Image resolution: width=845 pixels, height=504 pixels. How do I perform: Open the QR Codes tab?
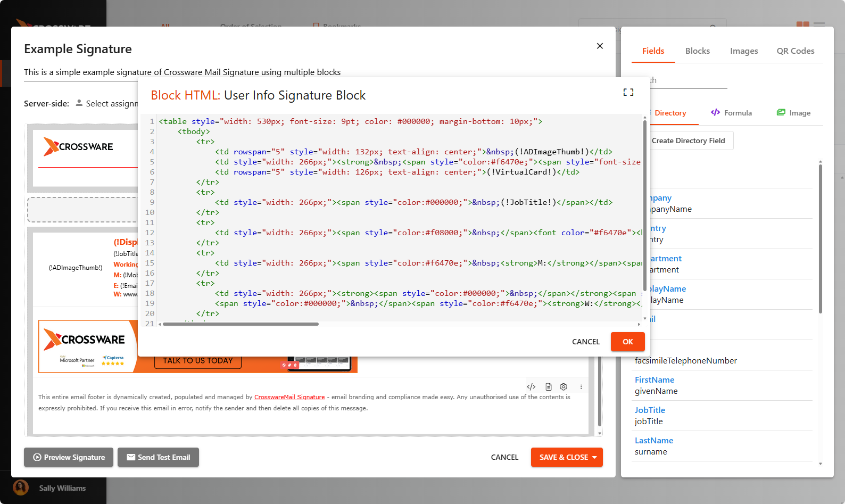point(795,51)
